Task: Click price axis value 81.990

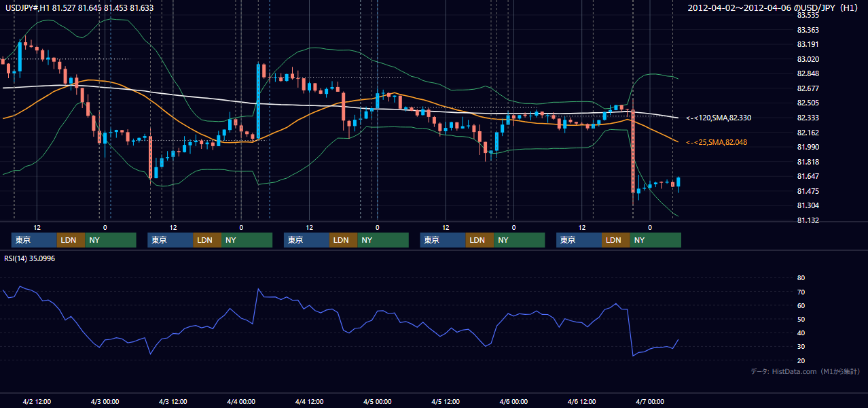Action: (808, 147)
